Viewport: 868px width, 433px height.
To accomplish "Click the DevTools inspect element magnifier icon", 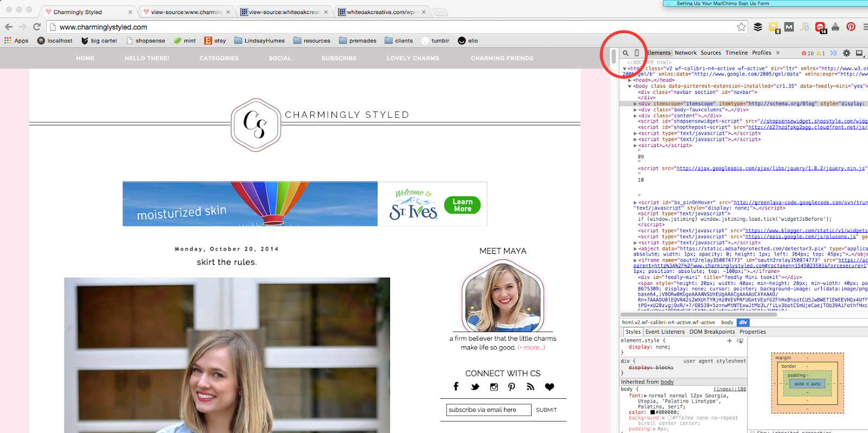I will 626,53.
